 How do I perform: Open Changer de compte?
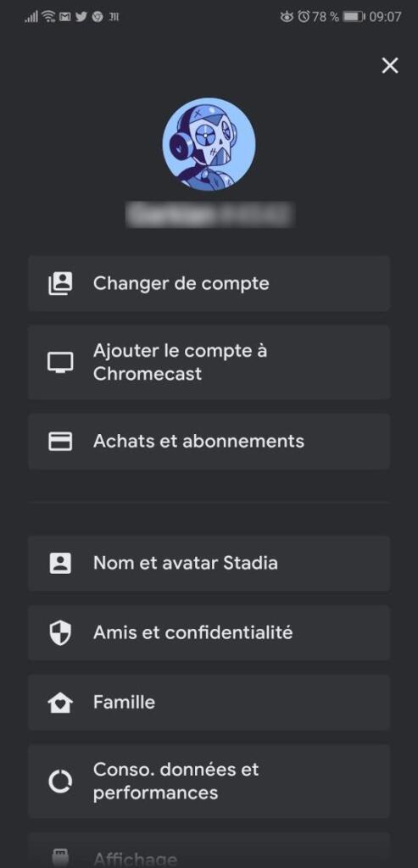tap(209, 283)
